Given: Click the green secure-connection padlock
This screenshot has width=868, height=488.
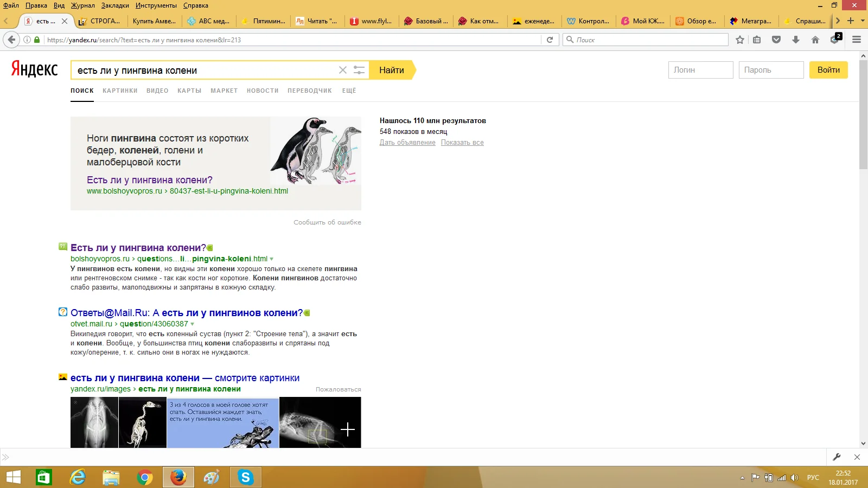Looking at the screenshot, I should (37, 40).
